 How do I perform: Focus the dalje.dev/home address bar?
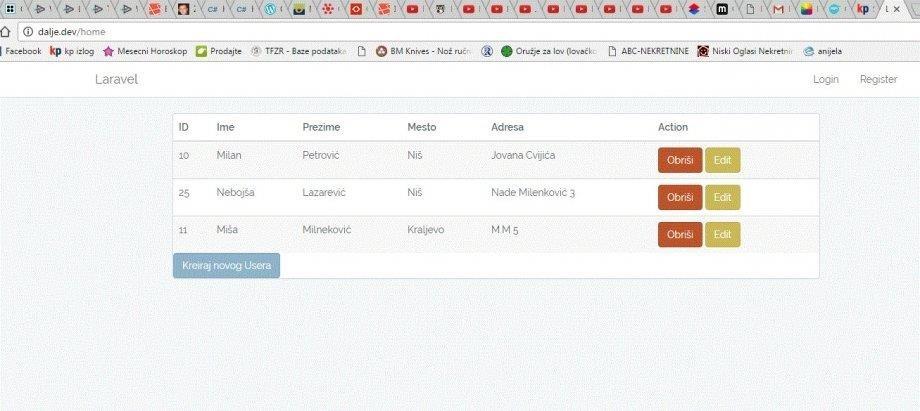(x=469, y=32)
